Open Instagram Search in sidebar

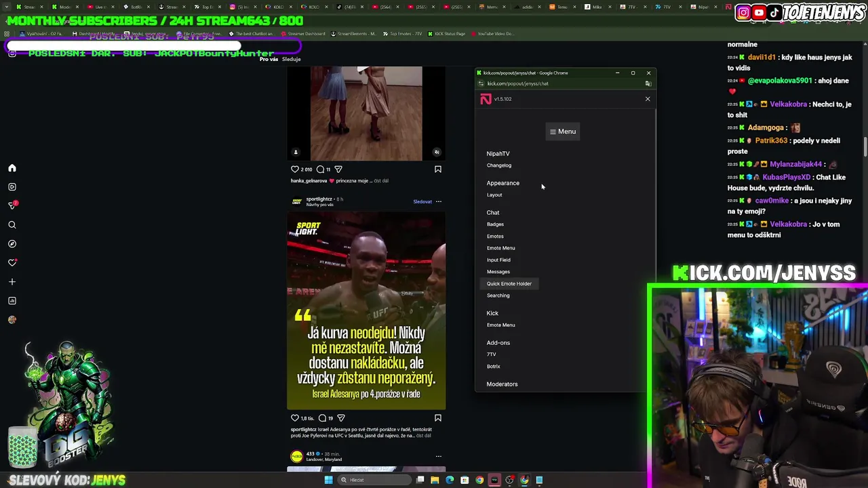click(x=12, y=224)
